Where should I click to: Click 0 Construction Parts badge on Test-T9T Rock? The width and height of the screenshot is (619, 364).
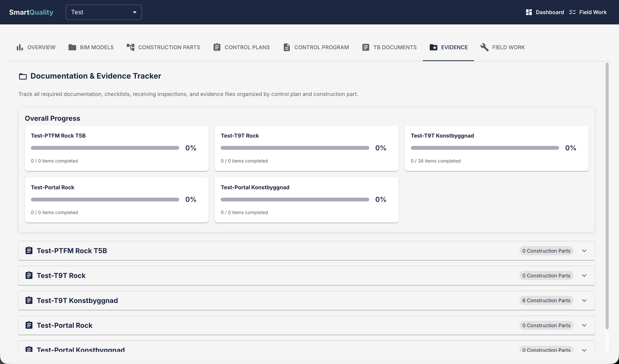546,275
